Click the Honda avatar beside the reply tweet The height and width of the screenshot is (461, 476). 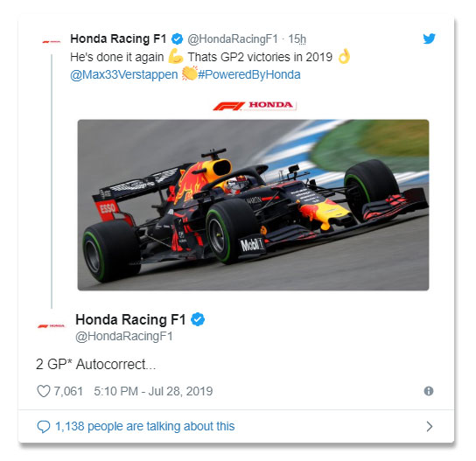52,326
